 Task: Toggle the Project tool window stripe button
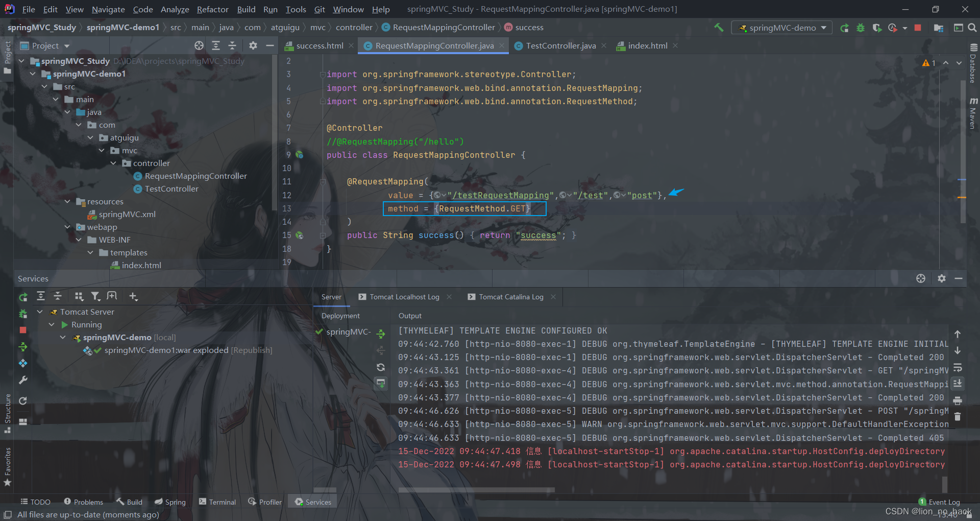[7, 57]
